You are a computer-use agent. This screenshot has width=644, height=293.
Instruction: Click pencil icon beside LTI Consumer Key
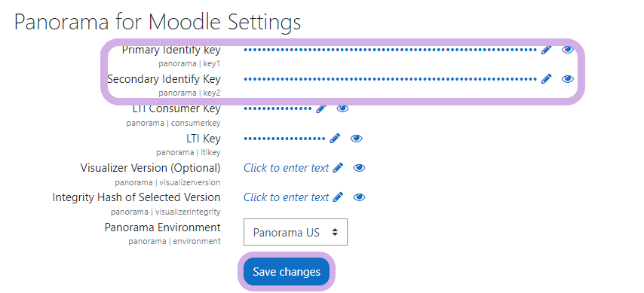point(321,108)
